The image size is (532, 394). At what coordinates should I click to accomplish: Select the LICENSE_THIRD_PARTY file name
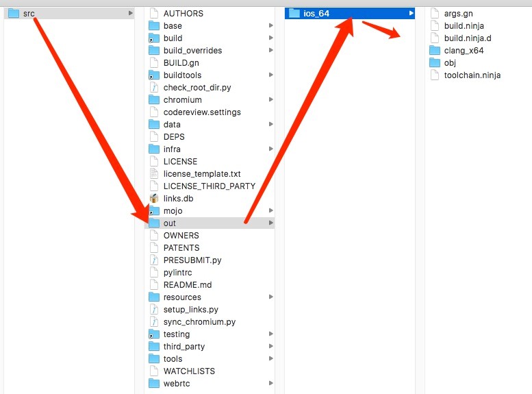[x=210, y=186]
